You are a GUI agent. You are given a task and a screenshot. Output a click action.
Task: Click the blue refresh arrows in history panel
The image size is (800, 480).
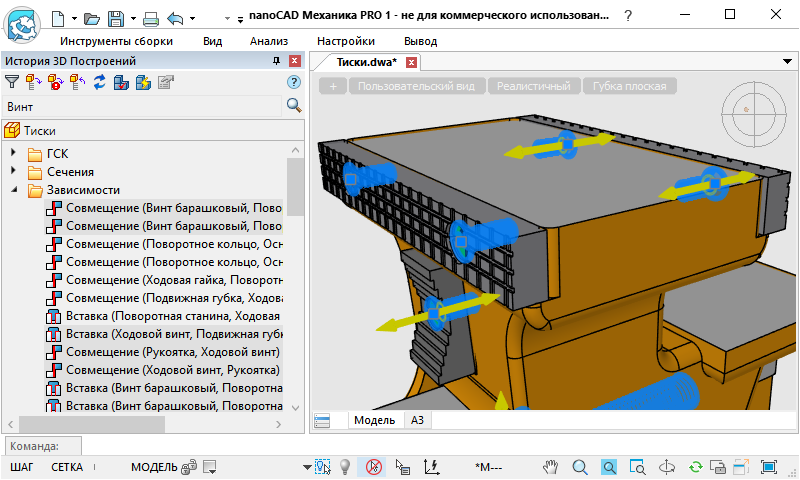click(99, 83)
